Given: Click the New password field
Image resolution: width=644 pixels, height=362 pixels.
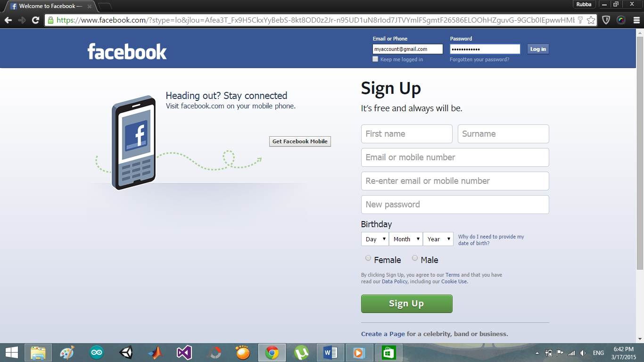Looking at the screenshot, I should click(x=455, y=205).
